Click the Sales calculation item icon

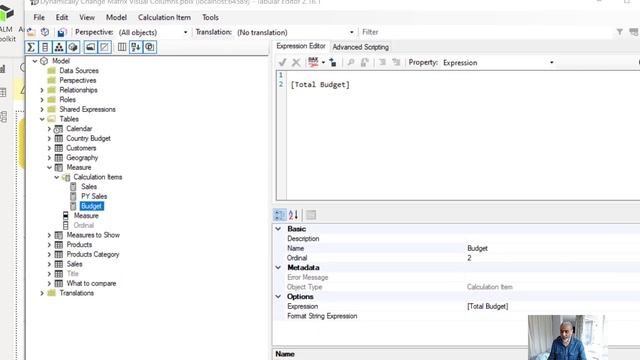[x=73, y=187]
